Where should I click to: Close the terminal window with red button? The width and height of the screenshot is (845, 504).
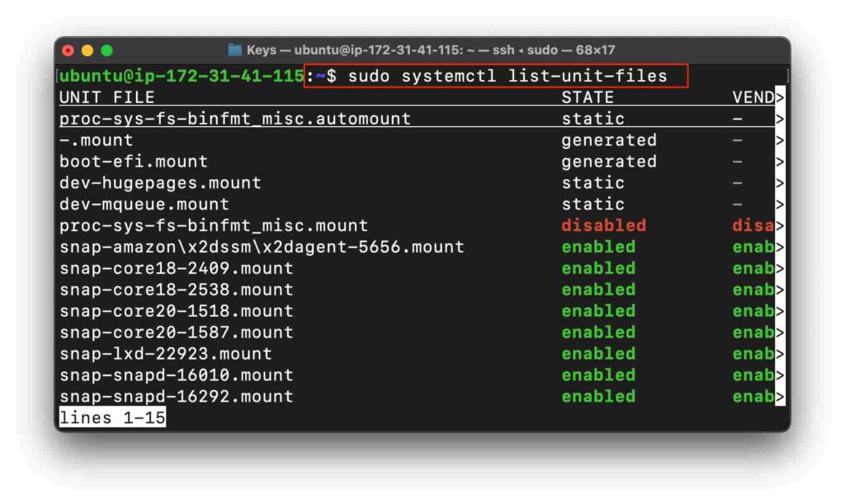click(68, 50)
